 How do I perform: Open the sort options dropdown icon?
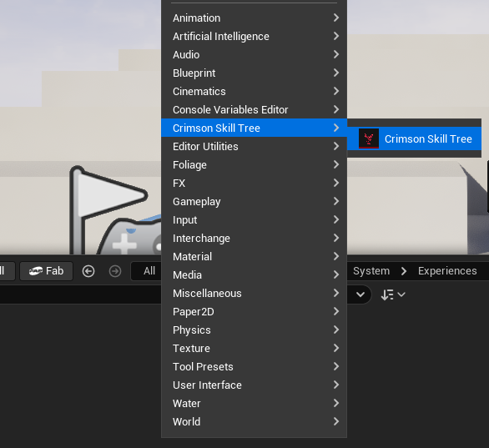pyautogui.click(x=393, y=294)
